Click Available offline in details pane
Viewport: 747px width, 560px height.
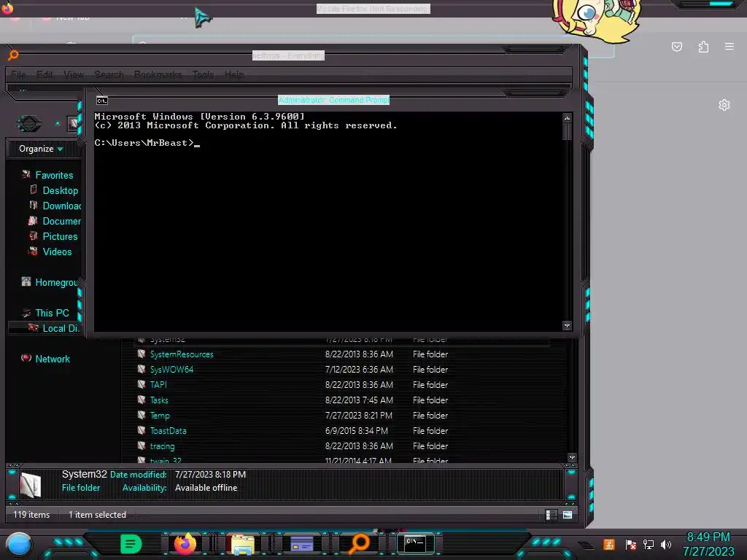coord(206,488)
